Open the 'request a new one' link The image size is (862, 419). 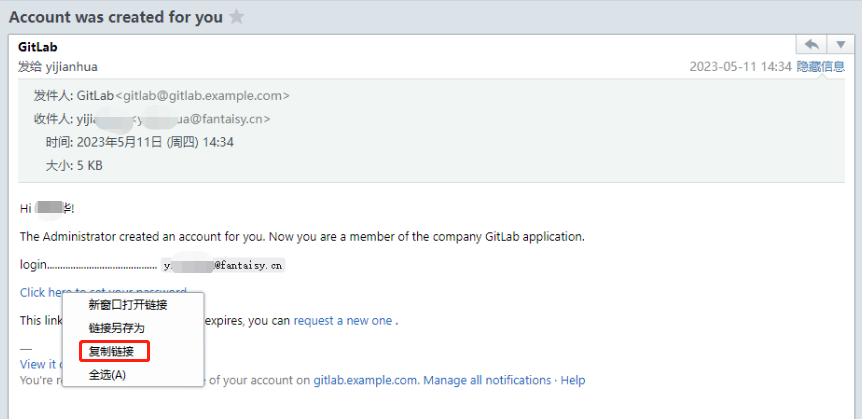click(x=342, y=321)
